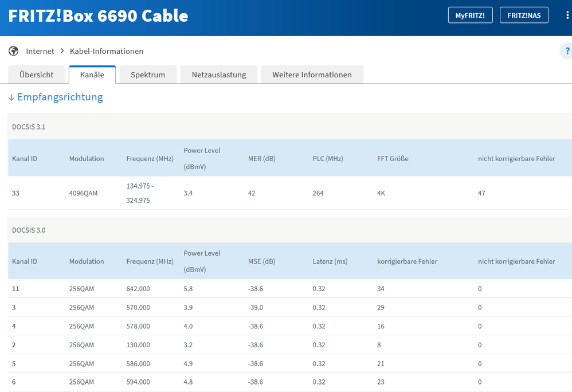Click the MyFRITZ! button
572x392 pixels.
click(470, 15)
